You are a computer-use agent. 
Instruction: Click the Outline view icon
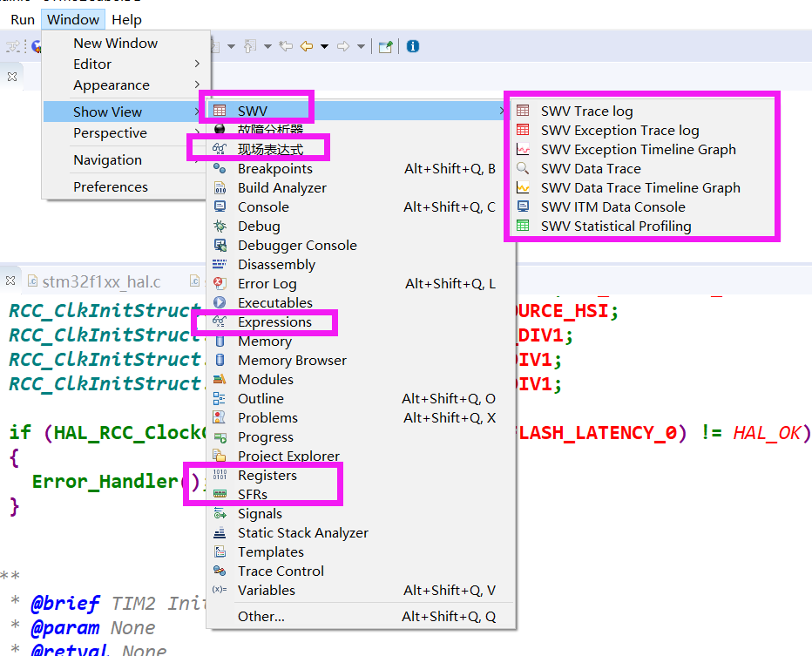(220, 398)
